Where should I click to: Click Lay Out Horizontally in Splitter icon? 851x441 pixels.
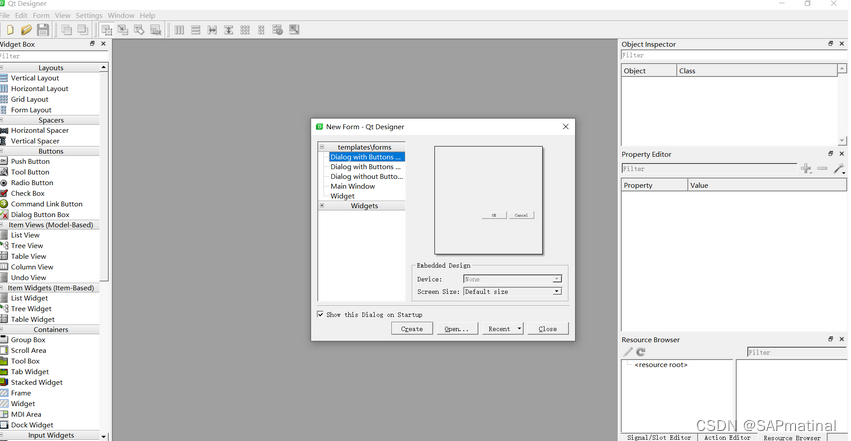pos(212,30)
